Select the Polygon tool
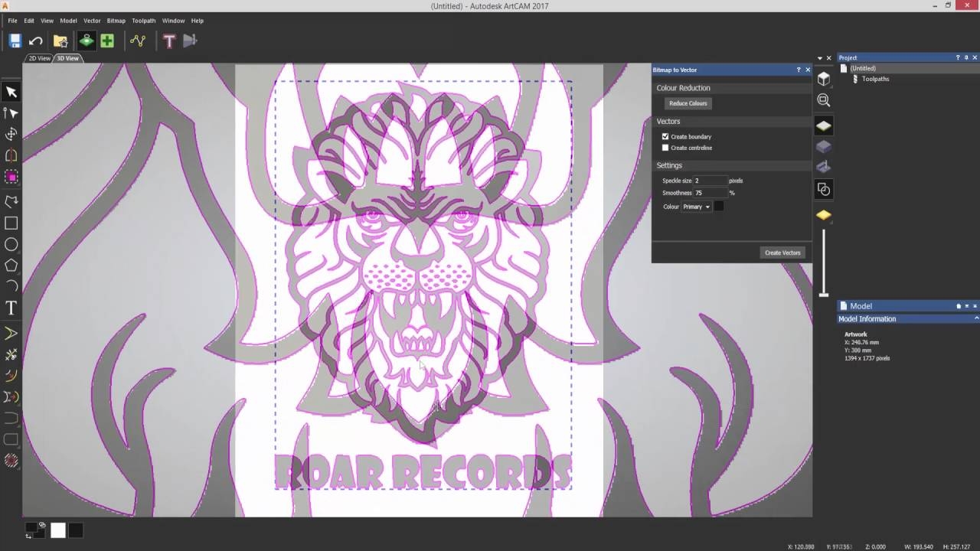Viewport: 980px width, 551px height. click(x=11, y=266)
